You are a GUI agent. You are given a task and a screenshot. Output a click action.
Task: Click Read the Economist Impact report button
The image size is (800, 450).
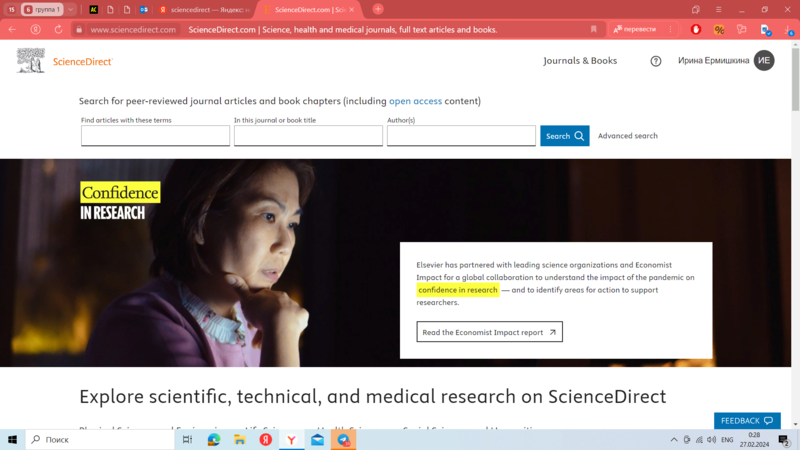tap(489, 332)
